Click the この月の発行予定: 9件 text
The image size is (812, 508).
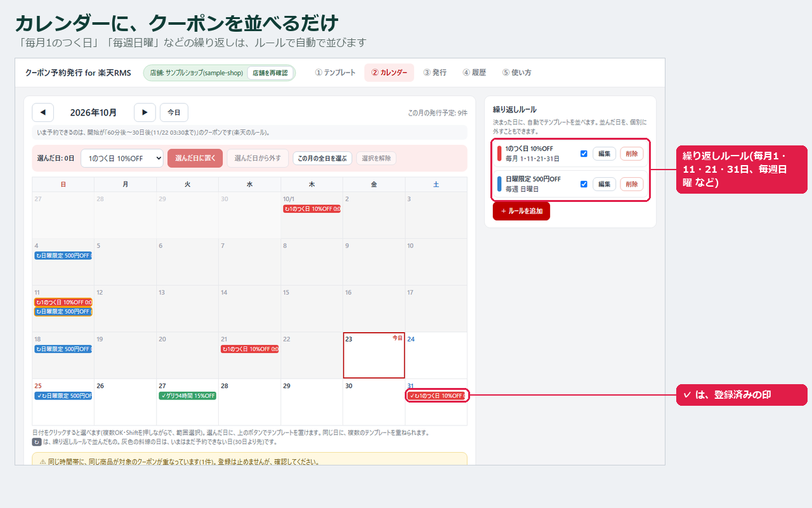438,113
